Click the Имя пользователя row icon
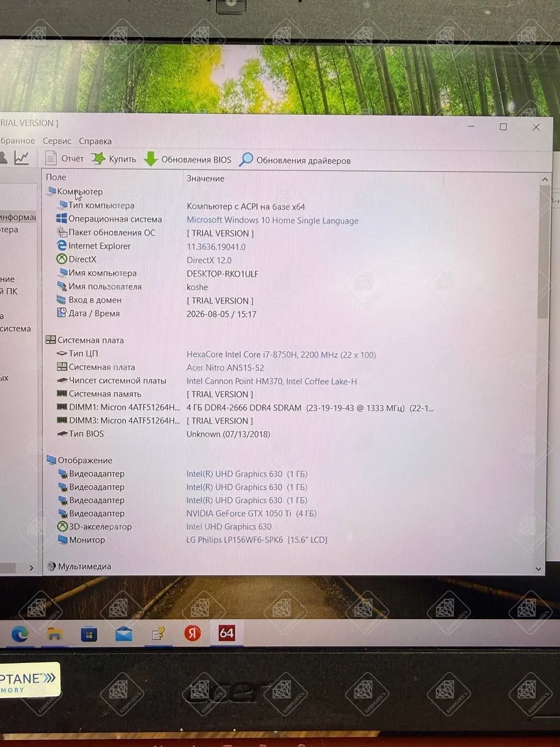The image size is (560, 747). click(x=62, y=286)
